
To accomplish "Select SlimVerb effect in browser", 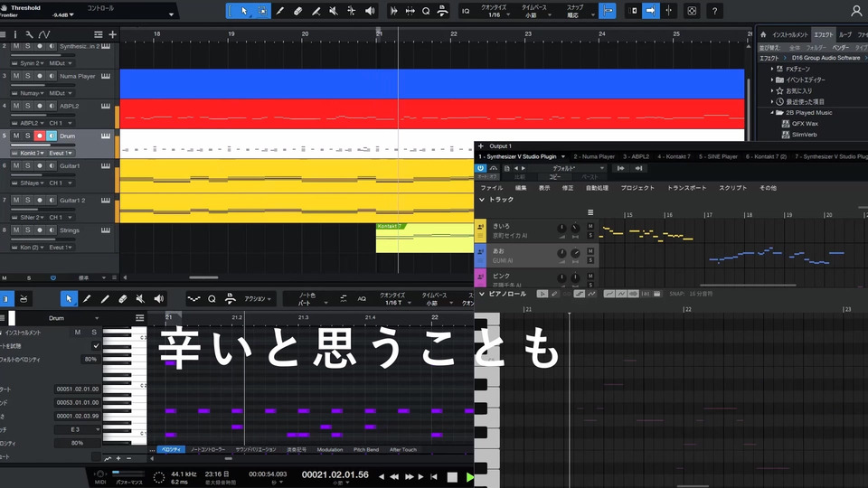I will [804, 136].
